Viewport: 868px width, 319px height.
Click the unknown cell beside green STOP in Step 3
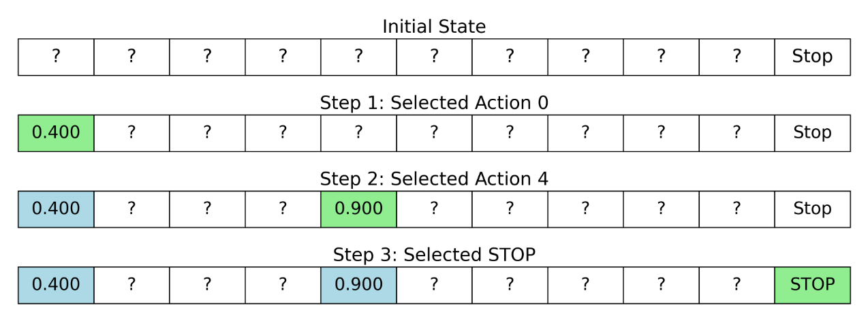737,285
